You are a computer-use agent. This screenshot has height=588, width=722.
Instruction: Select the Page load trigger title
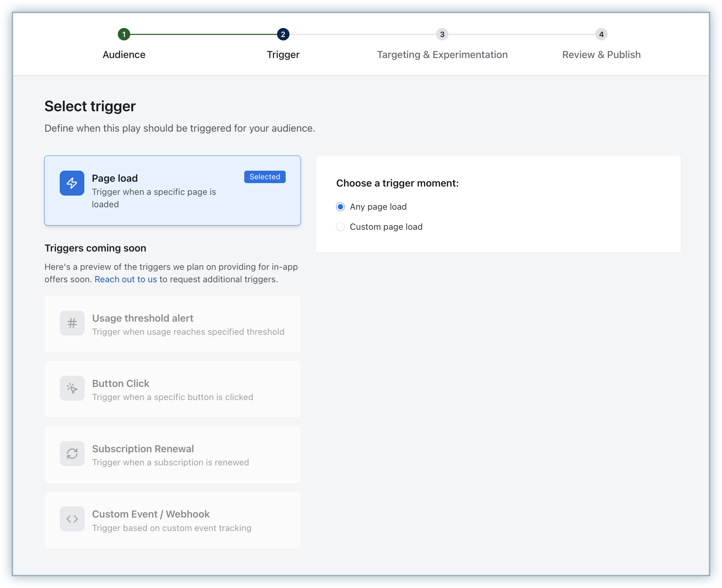click(115, 178)
